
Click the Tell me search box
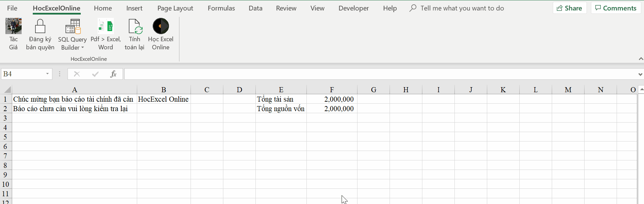coord(462,8)
